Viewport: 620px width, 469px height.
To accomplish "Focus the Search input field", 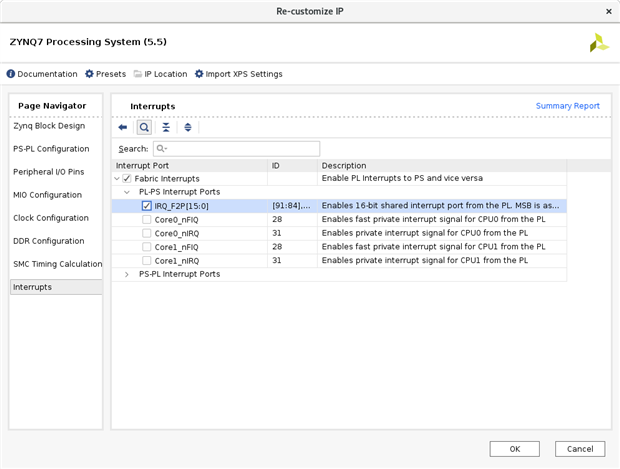I will 236,149.
